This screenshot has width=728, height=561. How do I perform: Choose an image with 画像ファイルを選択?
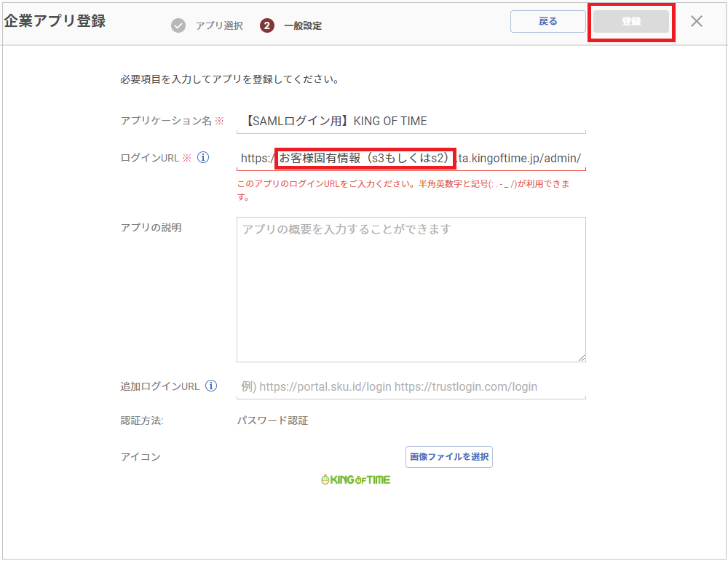point(449,457)
